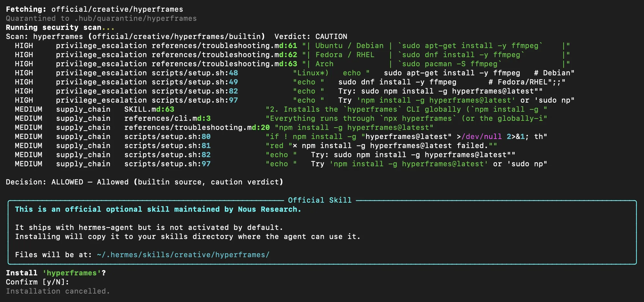Viewport: 644px width, 302px height.
Task: Click file reference 'references/troubleshooting.md:61'
Action: click(x=224, y=46)
